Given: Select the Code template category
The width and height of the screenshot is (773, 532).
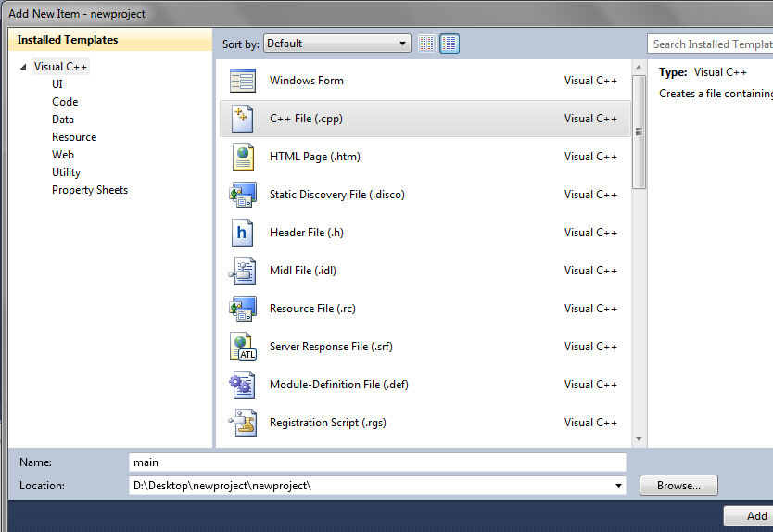Looking at the screenshot, I should pyautogui.click(x=65, y=102).
